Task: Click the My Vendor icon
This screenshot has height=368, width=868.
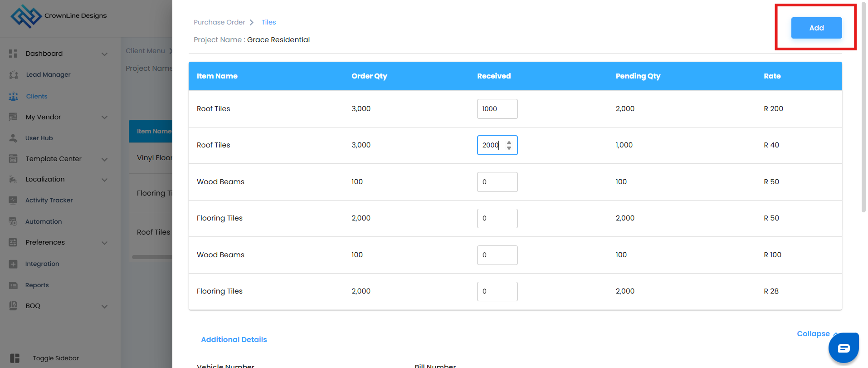Action: click(13, 117)
